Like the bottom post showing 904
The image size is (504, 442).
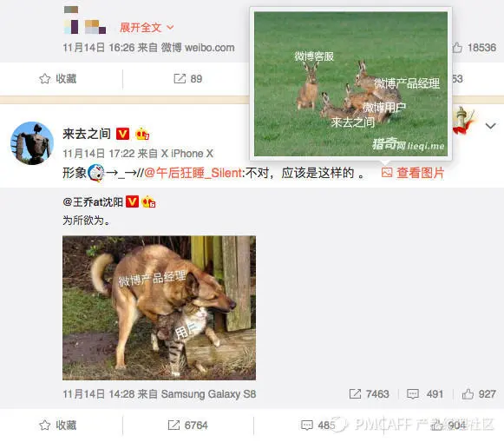[x=448, y=426]
